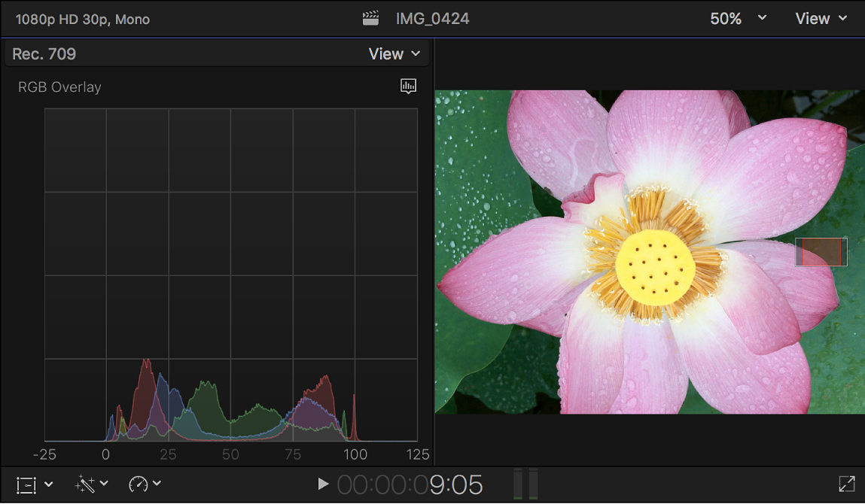Click the red sample region on the flower

coord(821,252)
